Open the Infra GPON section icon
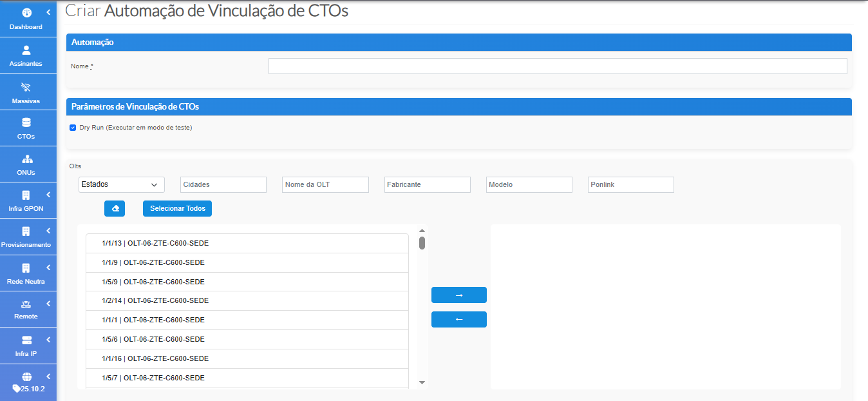Image resolution: width=868 pixels, height=401 pixels. 24,195
